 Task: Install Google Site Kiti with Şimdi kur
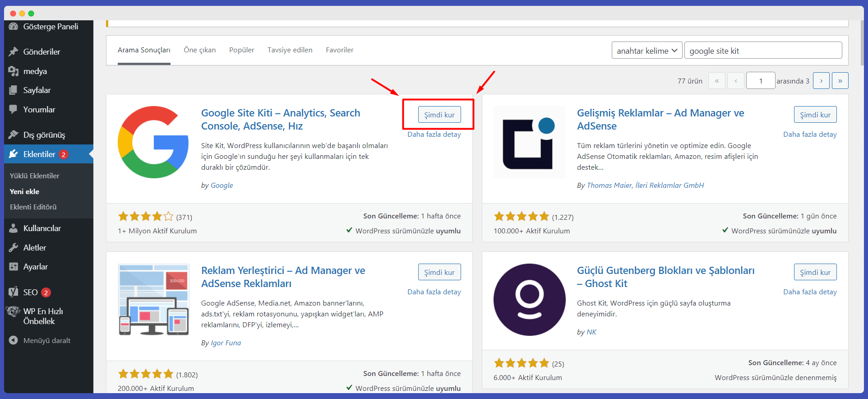tap(439, 115)
